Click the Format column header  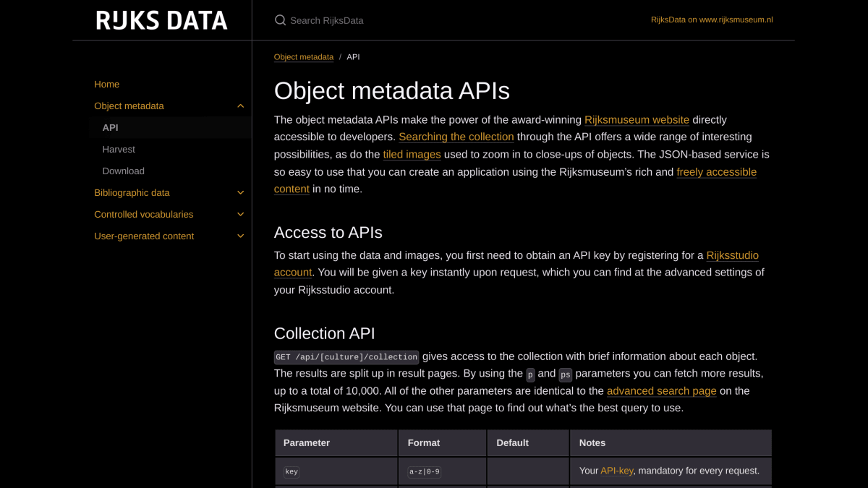tap(442, 443)
